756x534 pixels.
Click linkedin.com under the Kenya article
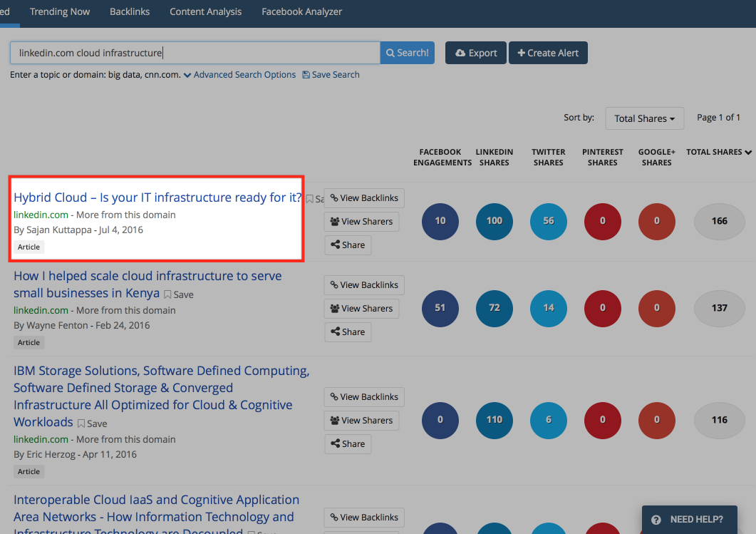tap(41, 310)
